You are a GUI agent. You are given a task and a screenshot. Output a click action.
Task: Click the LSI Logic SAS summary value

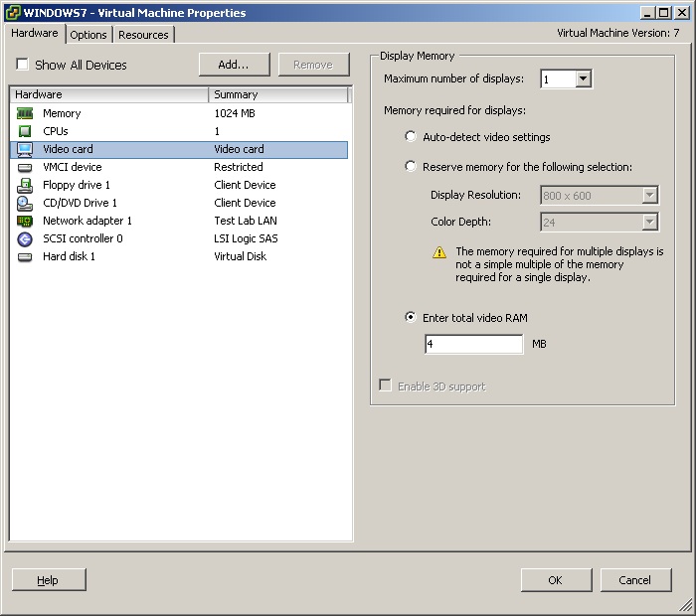246,238
